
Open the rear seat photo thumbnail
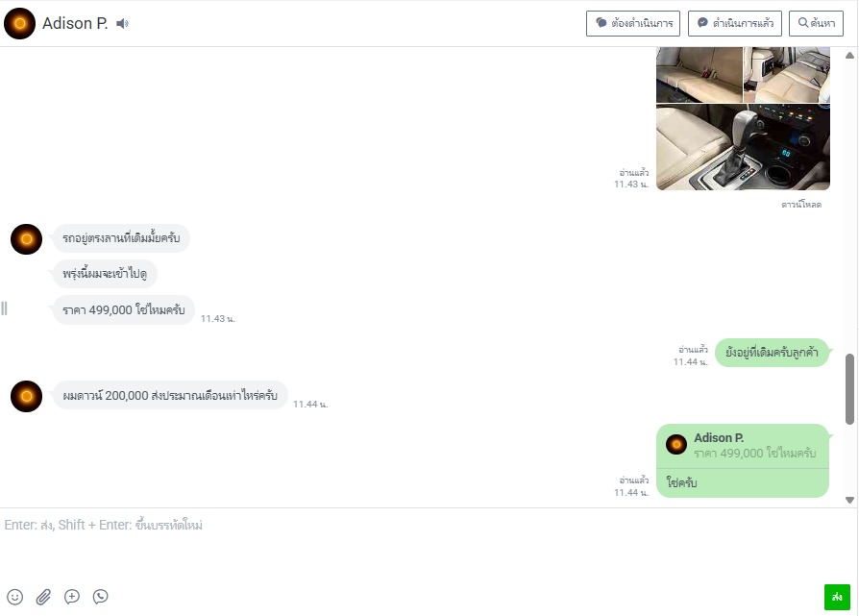699,75
